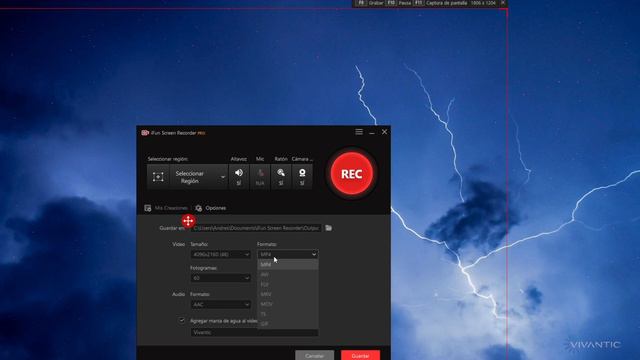Click the Cancelar button

tap(314, 355)
